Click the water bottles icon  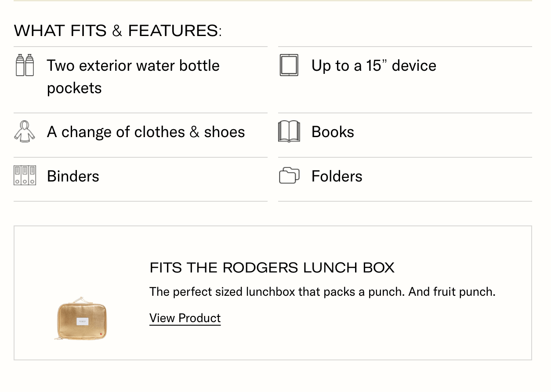[25, 65]
